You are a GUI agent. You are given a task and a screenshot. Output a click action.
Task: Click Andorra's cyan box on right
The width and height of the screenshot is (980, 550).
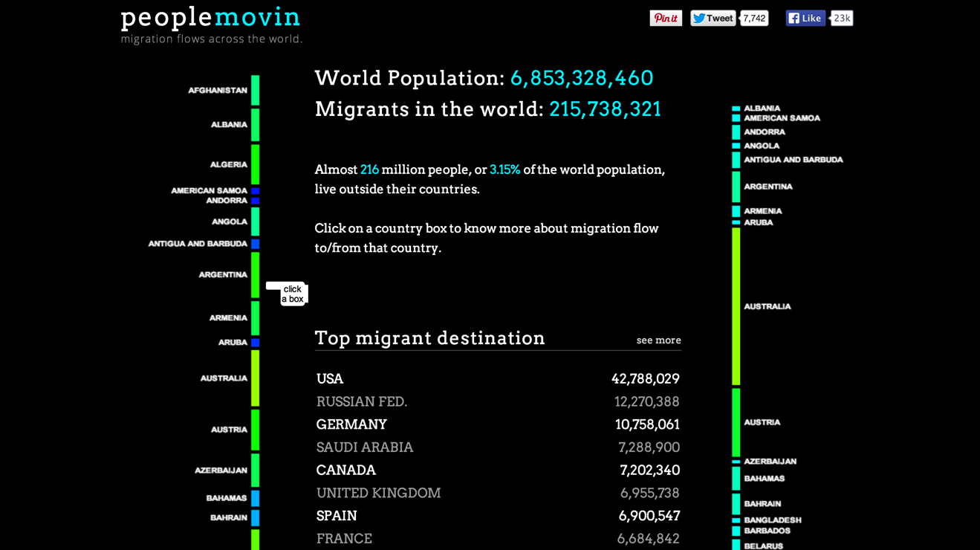(736, 132)
